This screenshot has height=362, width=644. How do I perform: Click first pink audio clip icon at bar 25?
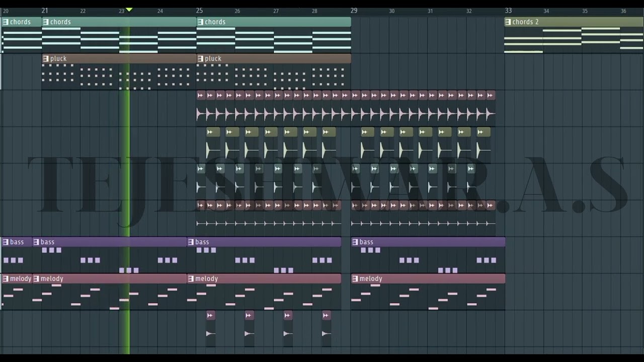200,96
